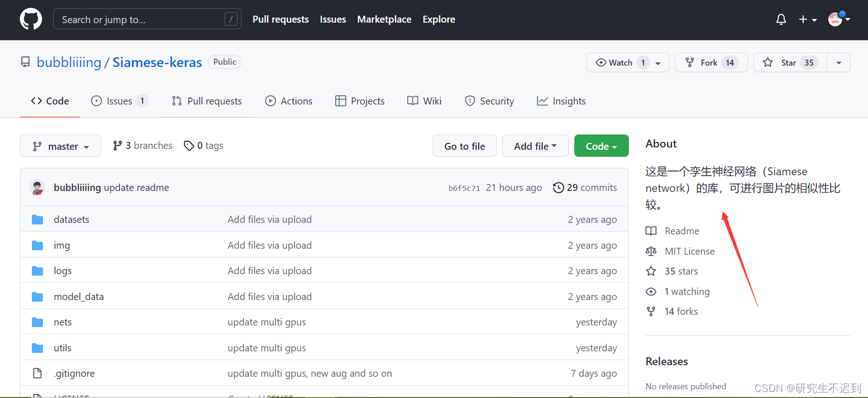Open Explore in top navigation

pos(439,19)
